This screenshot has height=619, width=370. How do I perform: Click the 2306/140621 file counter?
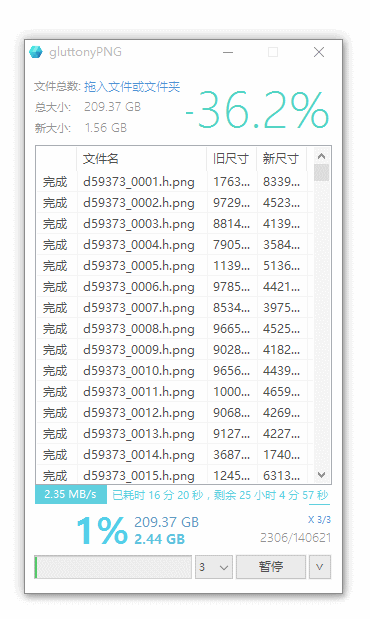click(295, 538)
